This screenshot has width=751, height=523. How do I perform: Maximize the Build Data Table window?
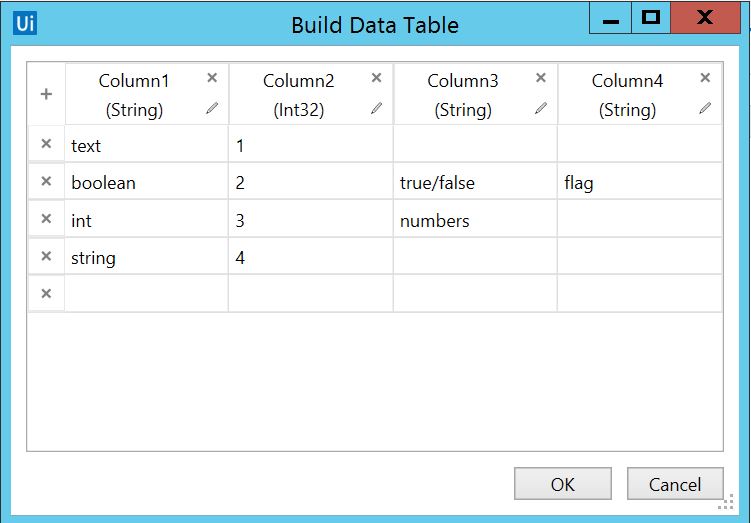click(x=651, y=18)
